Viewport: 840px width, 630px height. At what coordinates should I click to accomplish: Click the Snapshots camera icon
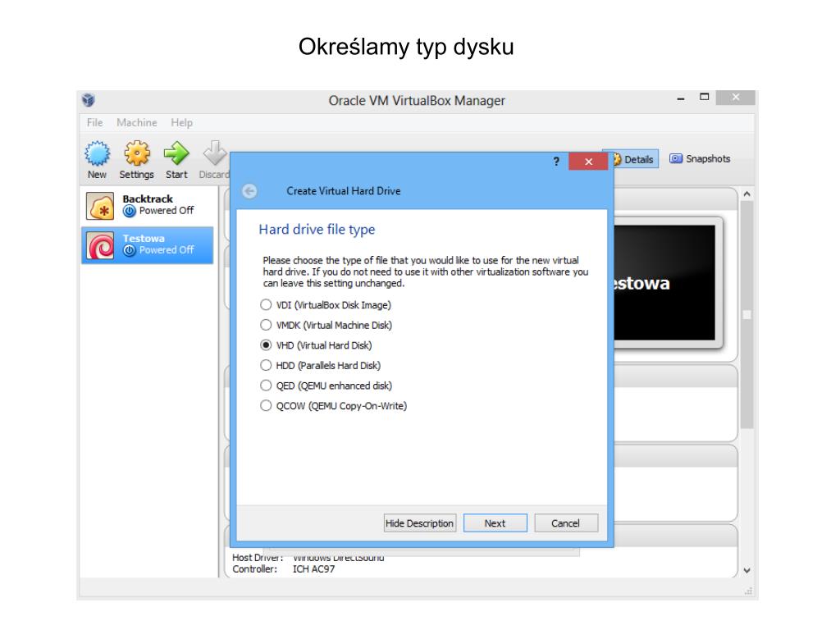(x=676, y=158)
